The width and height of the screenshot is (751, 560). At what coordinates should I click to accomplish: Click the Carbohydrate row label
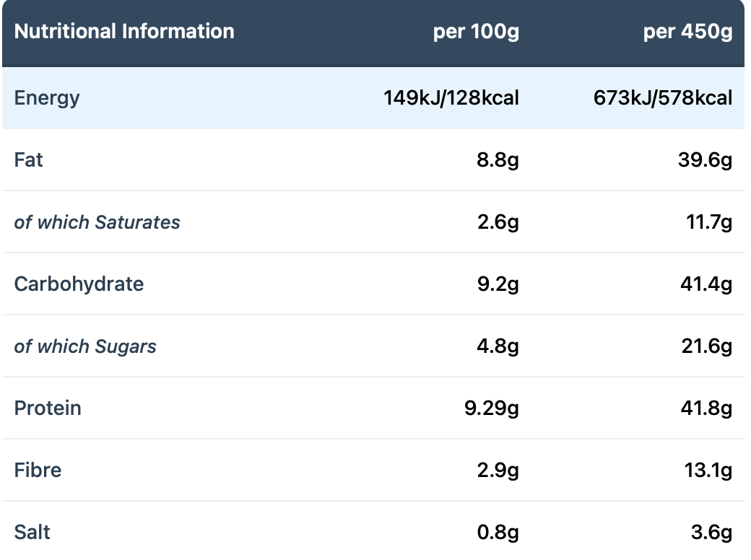[79, 284]
